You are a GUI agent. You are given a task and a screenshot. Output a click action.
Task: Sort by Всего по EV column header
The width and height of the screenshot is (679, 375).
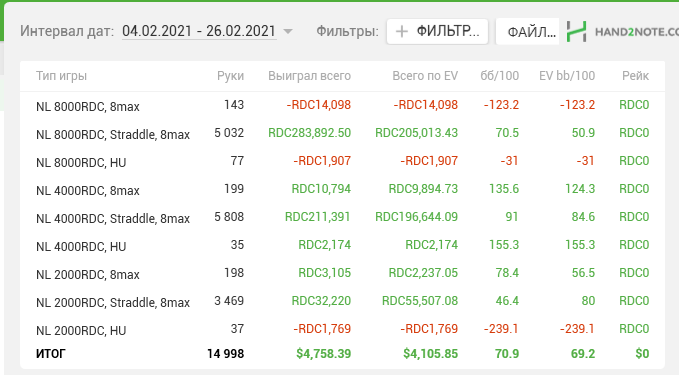(425, 76)
